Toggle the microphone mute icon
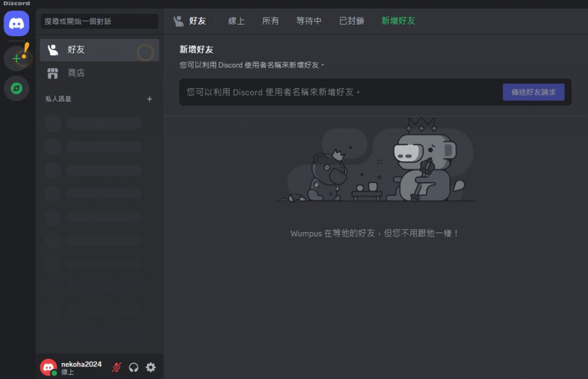 pyautogui.click(x=117, y=368)
